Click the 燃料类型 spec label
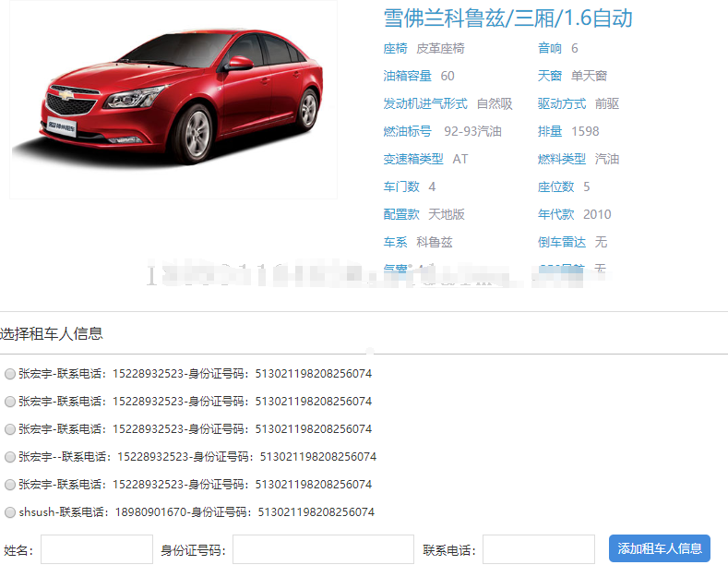 pos(562,159)
